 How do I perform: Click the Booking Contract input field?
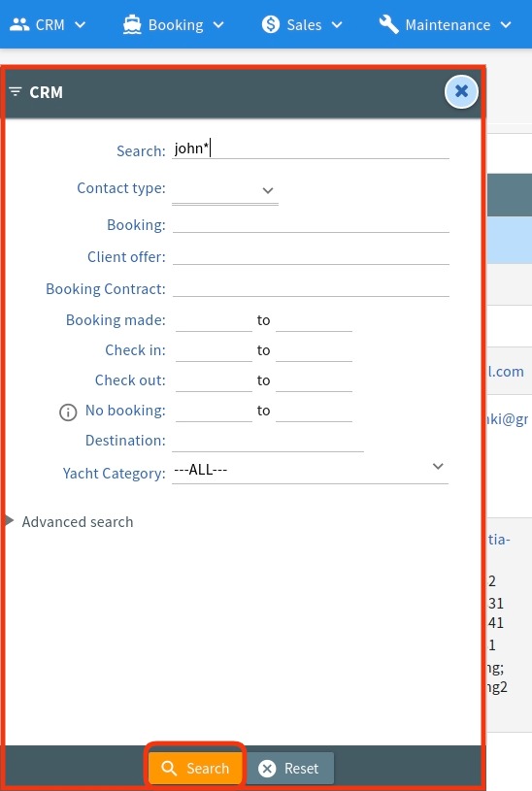[311, 288]
